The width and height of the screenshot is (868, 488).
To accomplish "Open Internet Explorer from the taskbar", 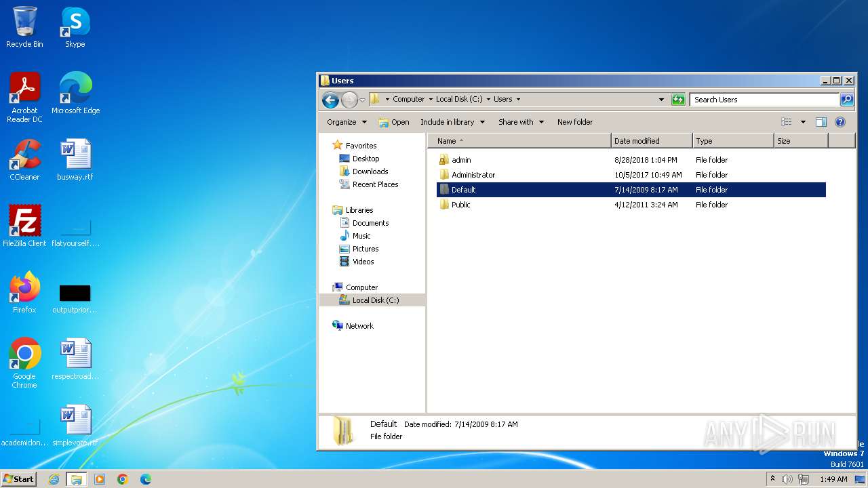I will (54, 479).
